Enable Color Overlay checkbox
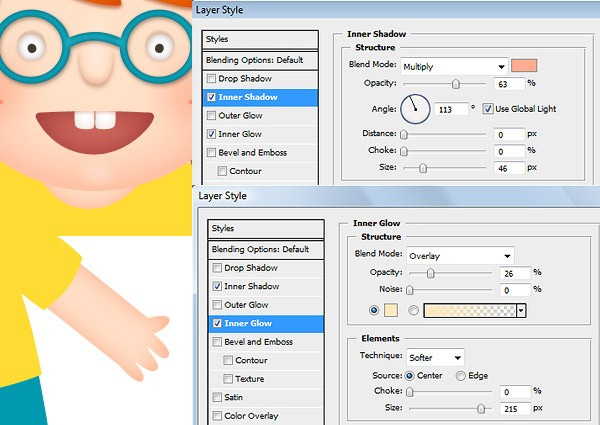600x425 pixels. point(217,416)
